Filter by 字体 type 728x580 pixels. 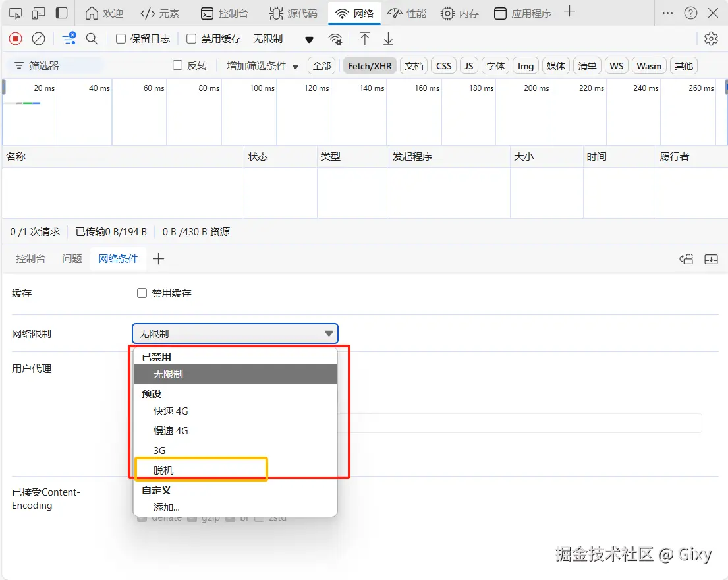coord(495,66)
